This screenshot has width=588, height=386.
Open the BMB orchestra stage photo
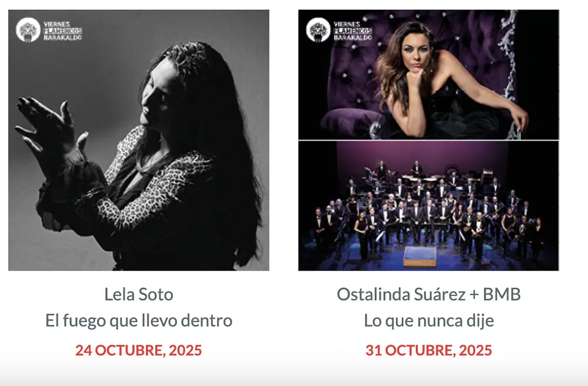(429, 206)
